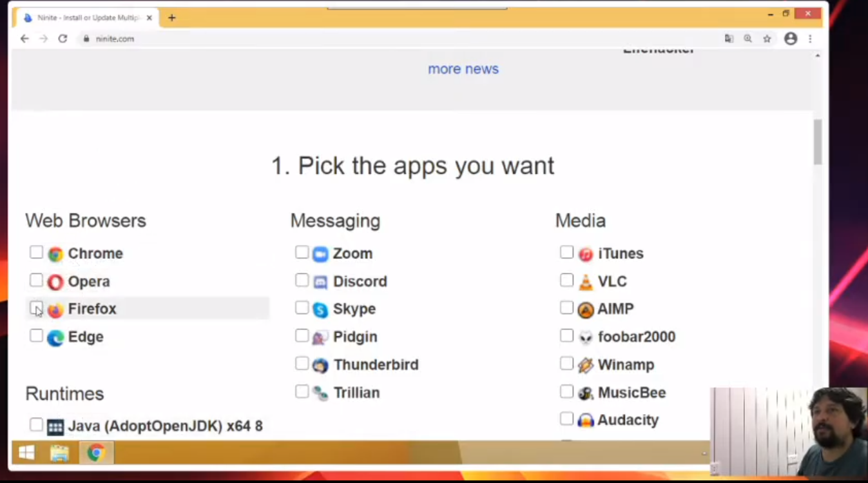Open the Windows Start menu
Viewport: 868px width, 483px height.
(26, 453)
